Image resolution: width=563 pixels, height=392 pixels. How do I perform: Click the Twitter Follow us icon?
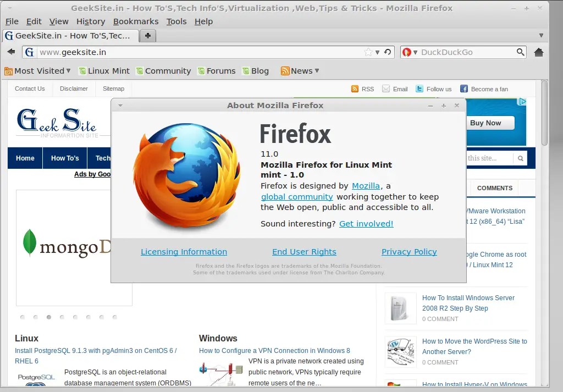pos(420,89)
